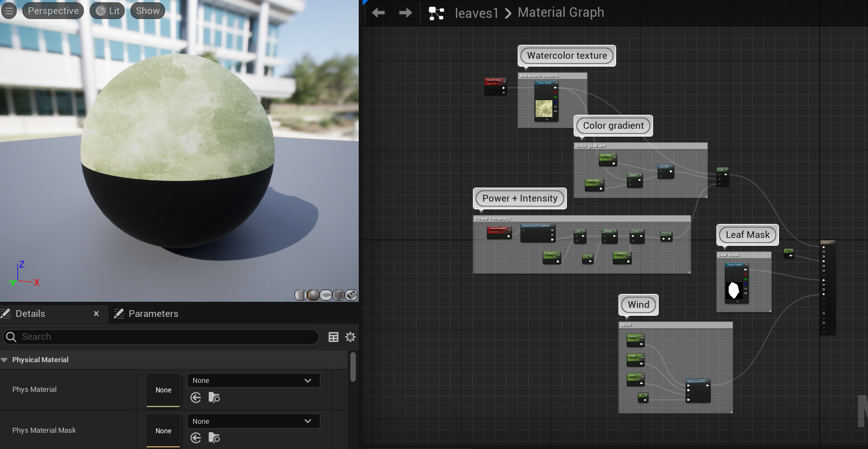Click the Watercolor texture comment bubble
Viewport: 868px width, 449px height.
point(567,55)
